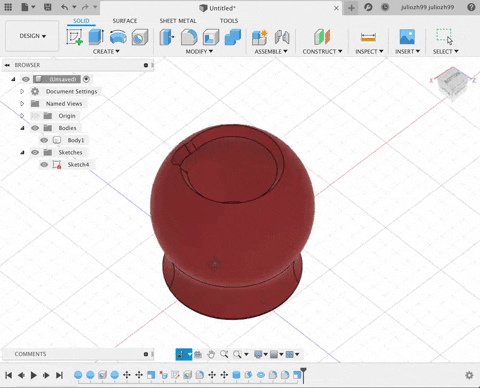
Task: Click the Look At calendar-like icon
Action: [198, 354]
